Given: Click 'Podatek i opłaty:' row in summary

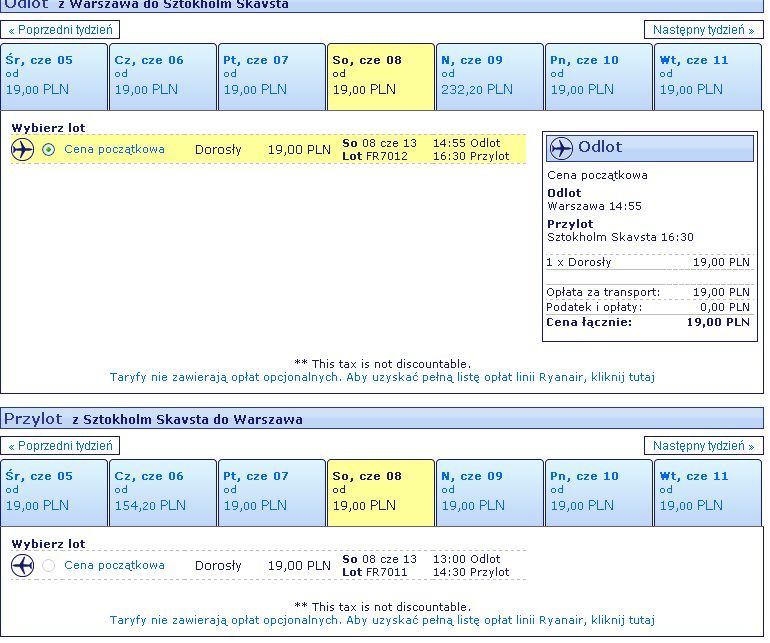Looking at the screenshot, I should (648, 308).
